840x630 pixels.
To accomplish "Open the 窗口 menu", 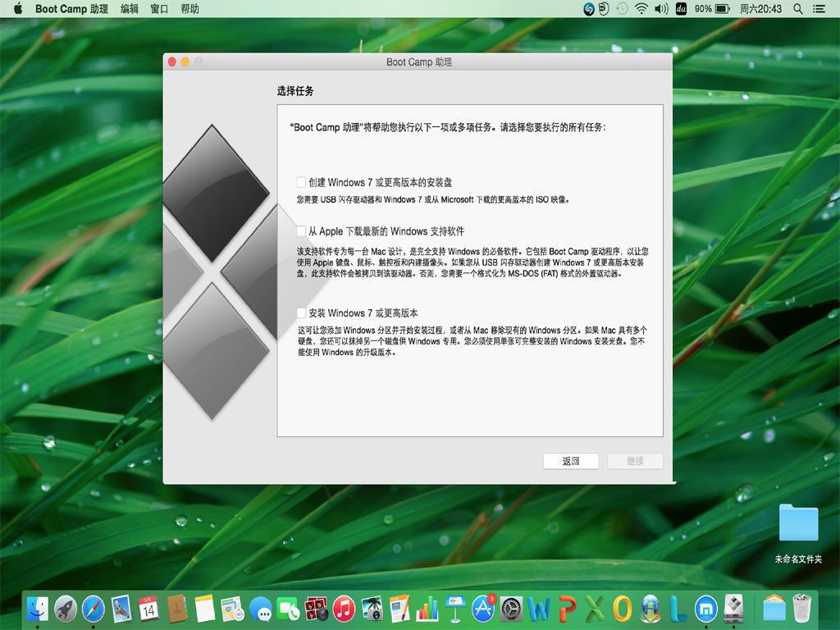I will pos(159,8).
